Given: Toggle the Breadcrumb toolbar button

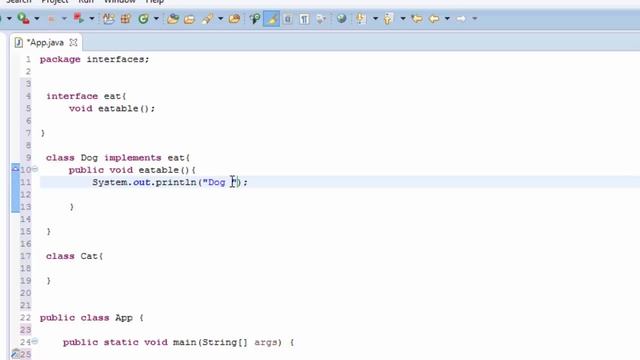Looking at the screenshot, I should [255, 18].
